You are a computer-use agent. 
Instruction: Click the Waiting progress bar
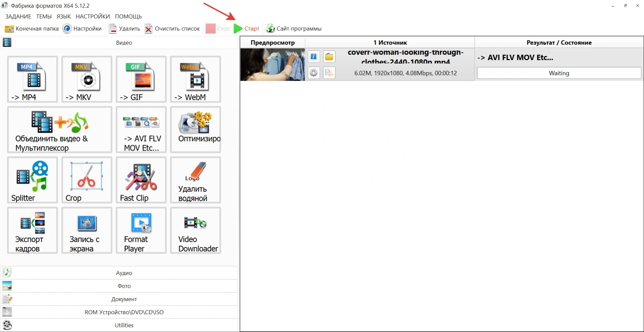click(559, 73)
